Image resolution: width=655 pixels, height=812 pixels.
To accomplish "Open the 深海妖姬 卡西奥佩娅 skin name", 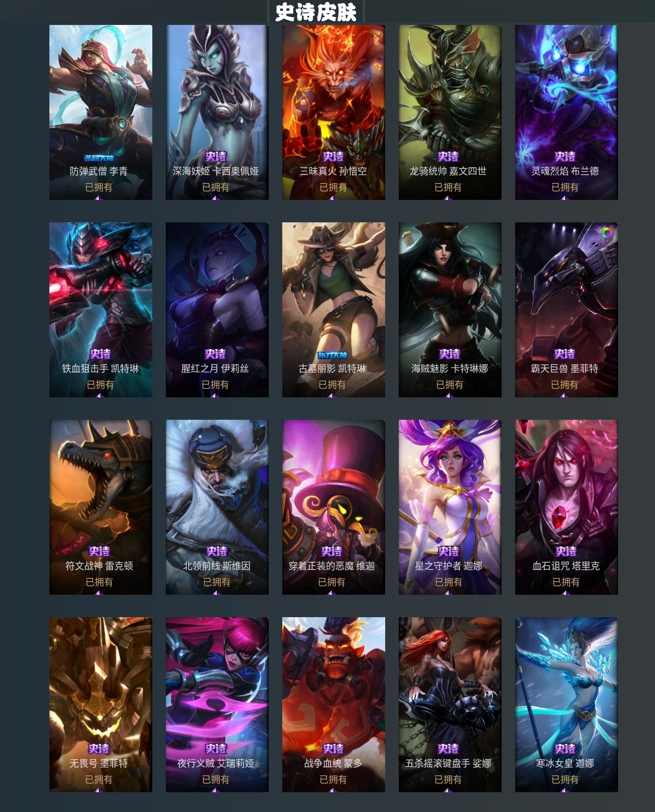I will pos(216,171).
